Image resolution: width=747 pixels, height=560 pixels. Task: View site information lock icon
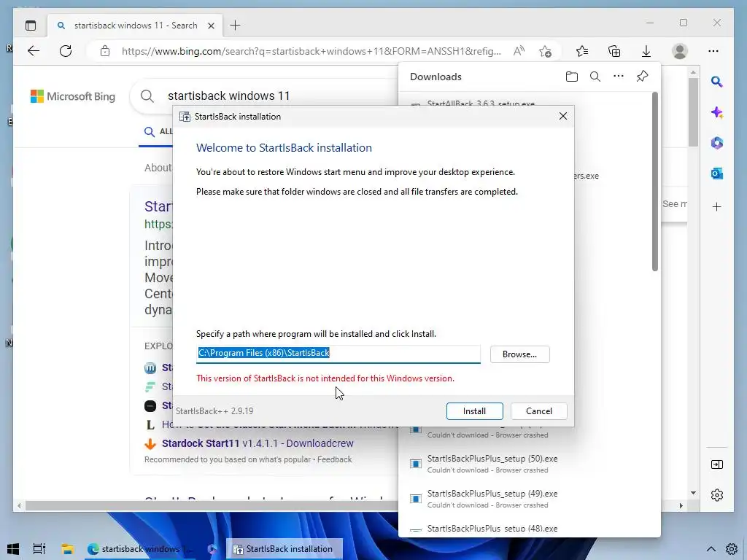point(105,51)
